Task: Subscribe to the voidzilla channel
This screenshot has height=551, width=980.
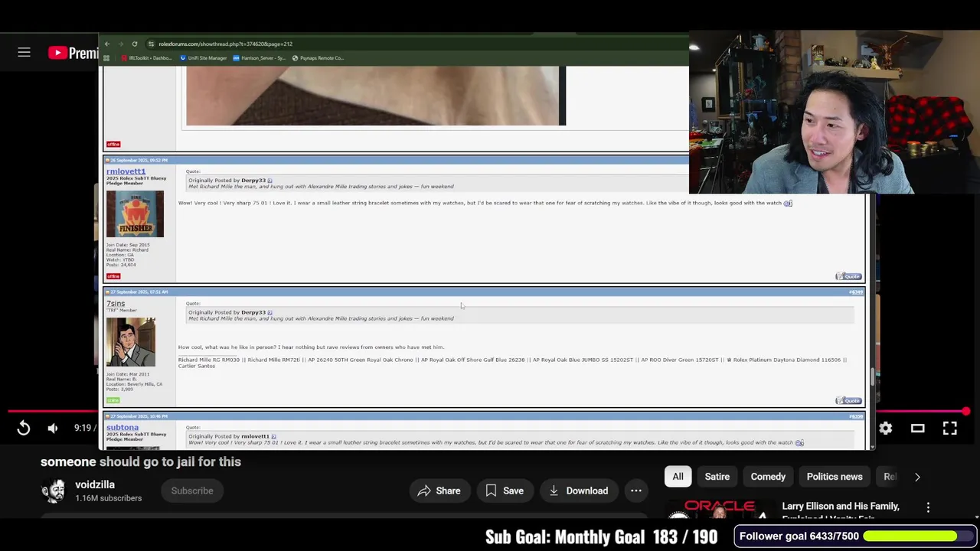Action: point(192,491)
